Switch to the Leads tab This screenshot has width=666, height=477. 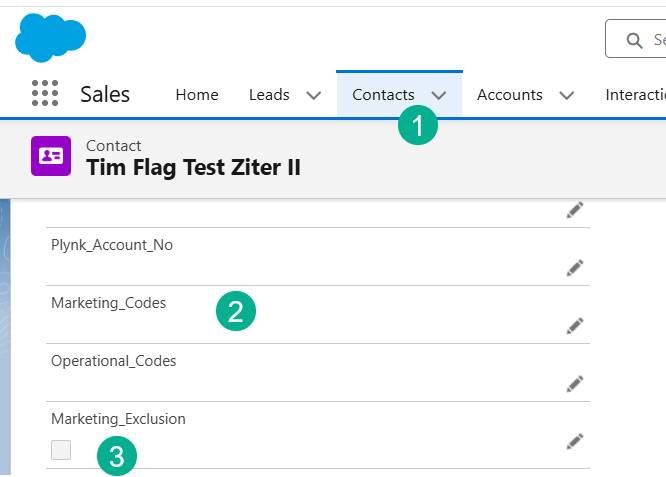pyautogui.click(x=269, y=95)
